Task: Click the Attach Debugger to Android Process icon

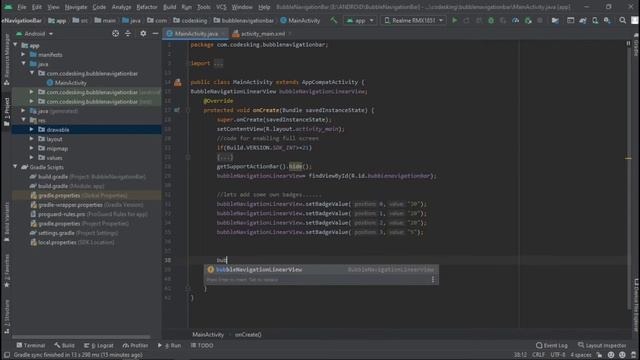Action: pyautogui.click(x=528, y=20)
